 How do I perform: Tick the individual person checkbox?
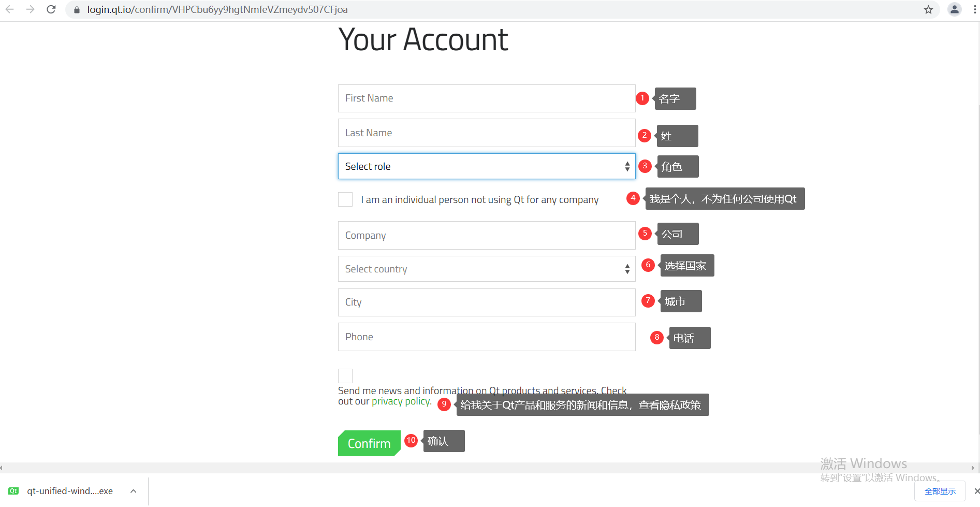[x=345, y=199]
